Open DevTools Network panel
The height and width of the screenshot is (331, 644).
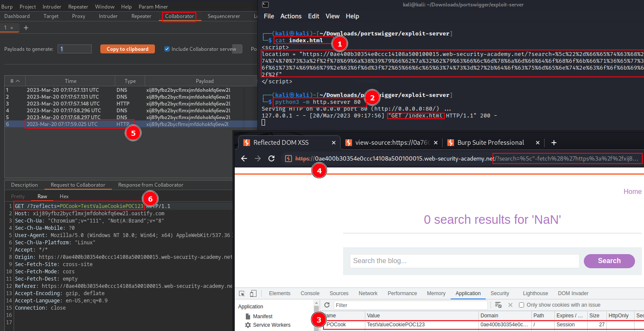[368, 293]
